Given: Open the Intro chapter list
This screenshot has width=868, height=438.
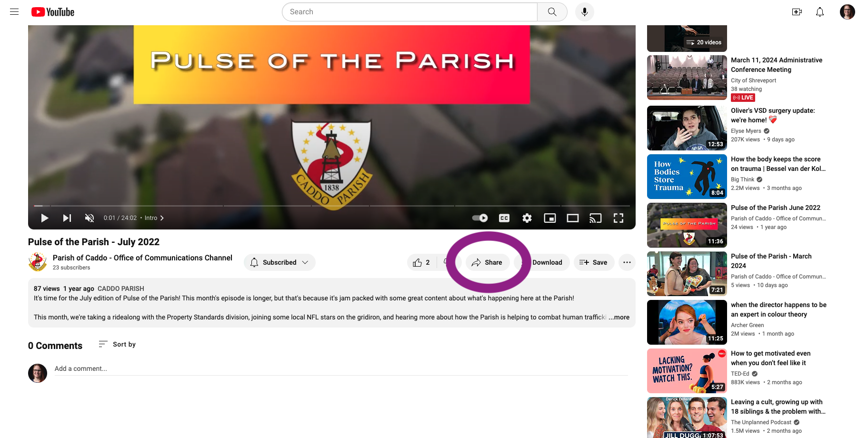Looking at the screenshot, I should (x=154, y=218).
